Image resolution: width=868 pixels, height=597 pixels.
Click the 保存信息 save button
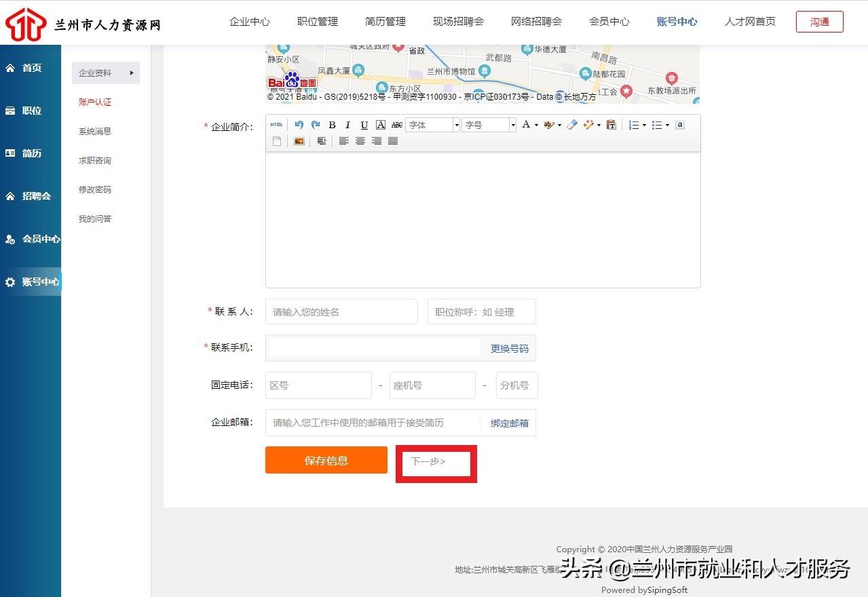point(326,460)
